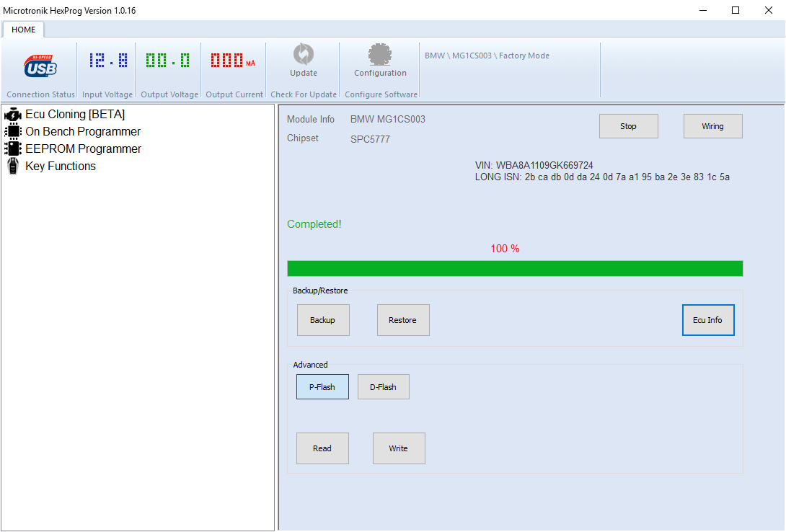
Task: Click the Input Voltage group label
Action: [x=107, y=94]
